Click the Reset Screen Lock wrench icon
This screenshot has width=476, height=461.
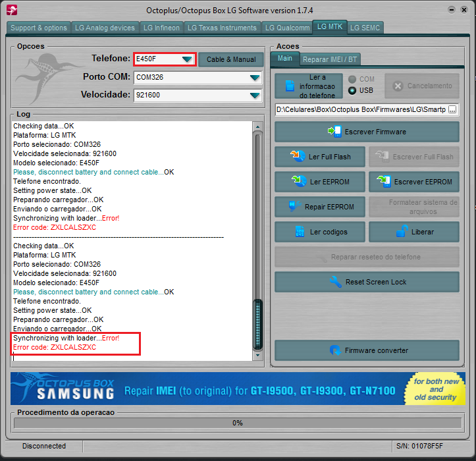pos(336,282)
